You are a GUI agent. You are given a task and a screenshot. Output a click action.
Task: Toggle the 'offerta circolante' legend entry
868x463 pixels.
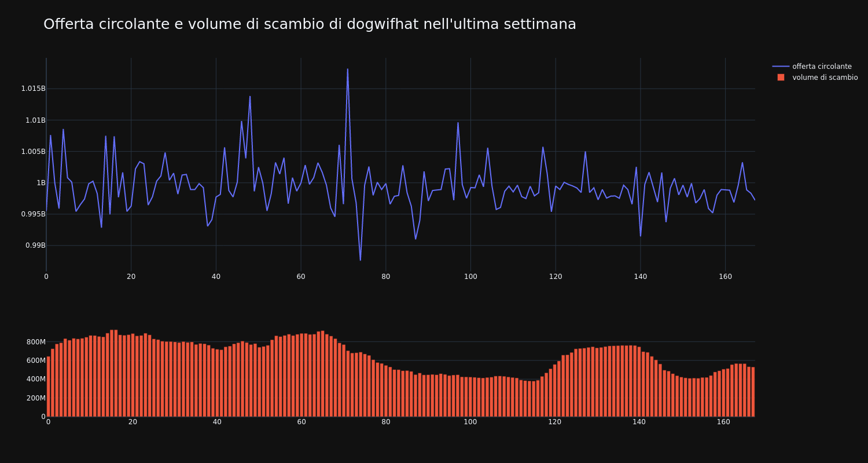[x=815, y=67]
